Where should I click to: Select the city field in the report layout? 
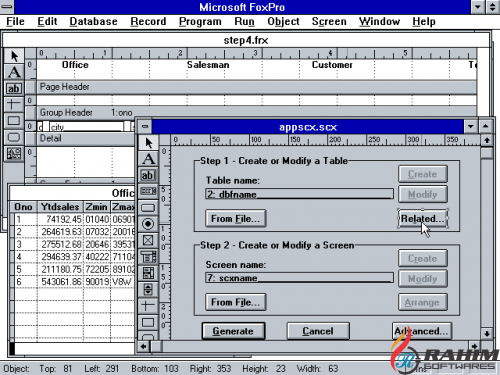tap(86, 127)
